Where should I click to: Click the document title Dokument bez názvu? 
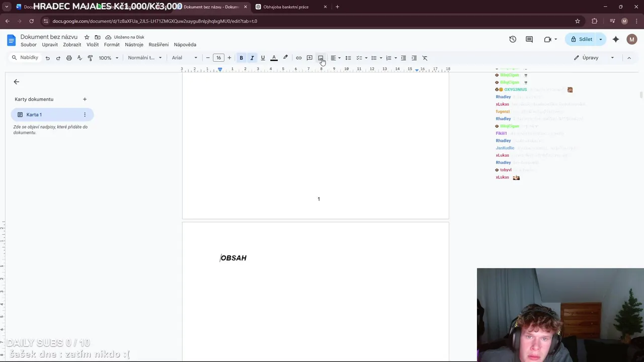(x=49, y=37)
